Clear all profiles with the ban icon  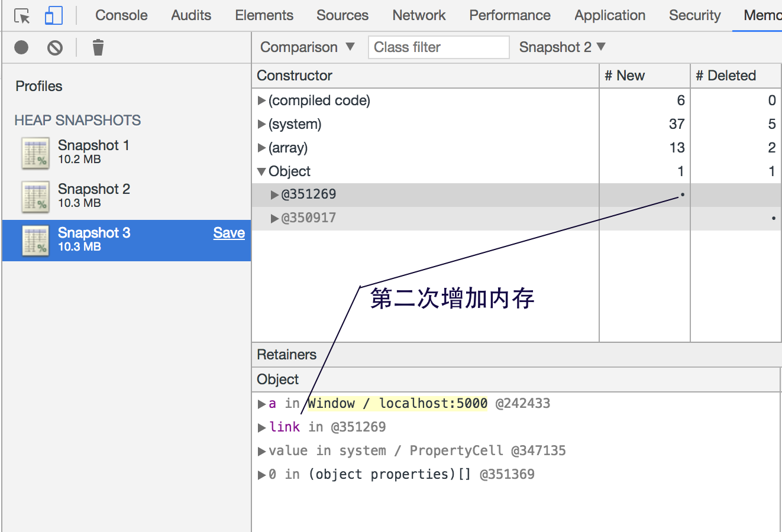[x=55, y=47]
